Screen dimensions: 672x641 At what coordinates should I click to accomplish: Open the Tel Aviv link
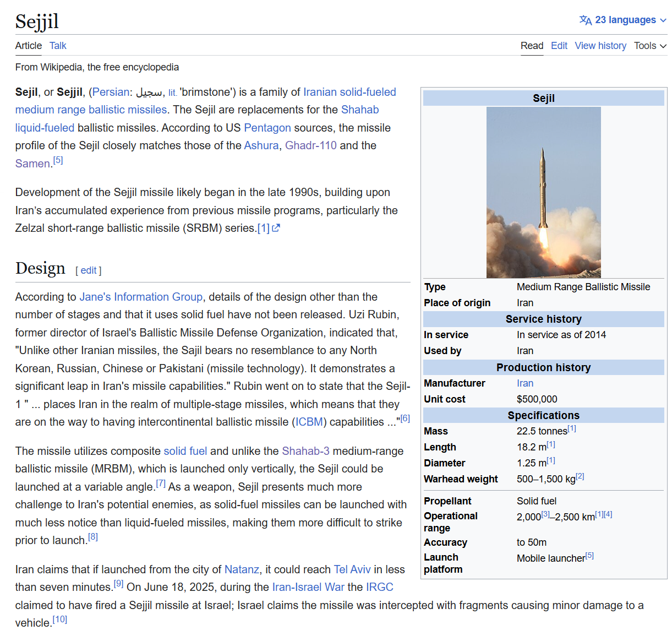pyautogui.click(x=352, y=569)
